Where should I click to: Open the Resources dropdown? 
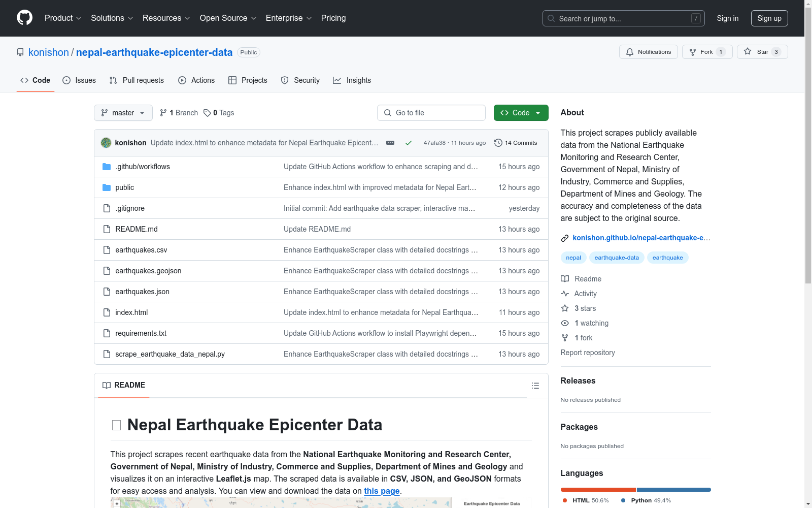coord(166,18)
